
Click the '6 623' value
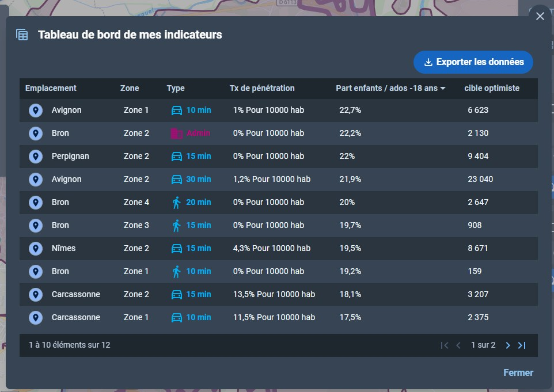tap(478, 110)
